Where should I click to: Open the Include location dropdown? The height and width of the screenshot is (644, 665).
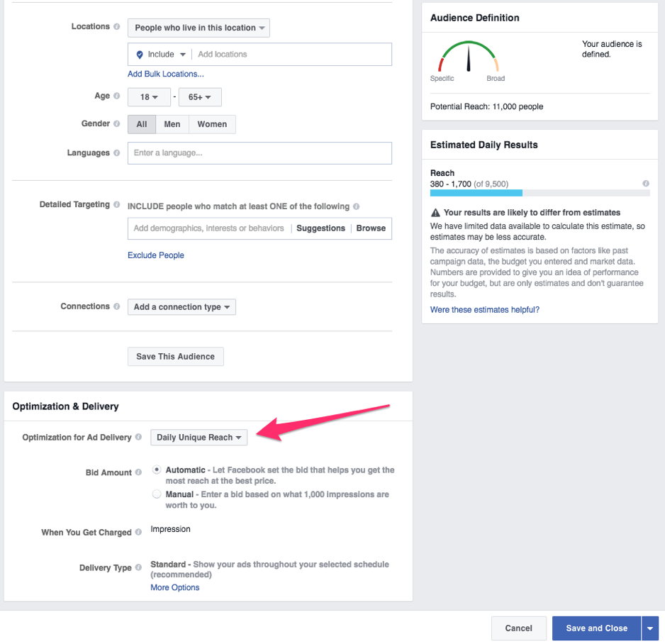click(167, 55)
